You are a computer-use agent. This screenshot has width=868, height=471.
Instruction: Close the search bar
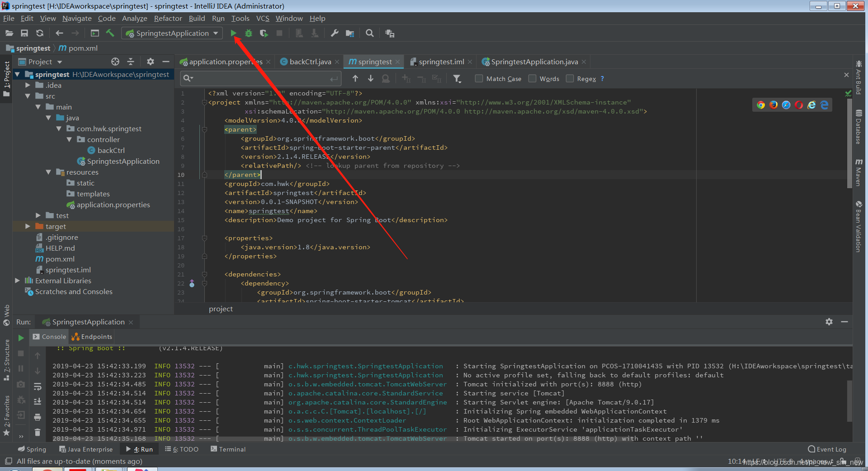point(846,75)
